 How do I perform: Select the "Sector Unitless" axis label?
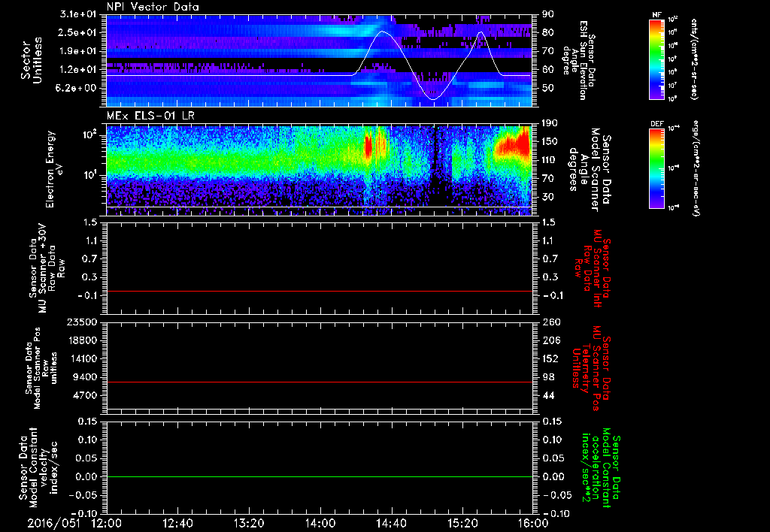tap(32, 60)
